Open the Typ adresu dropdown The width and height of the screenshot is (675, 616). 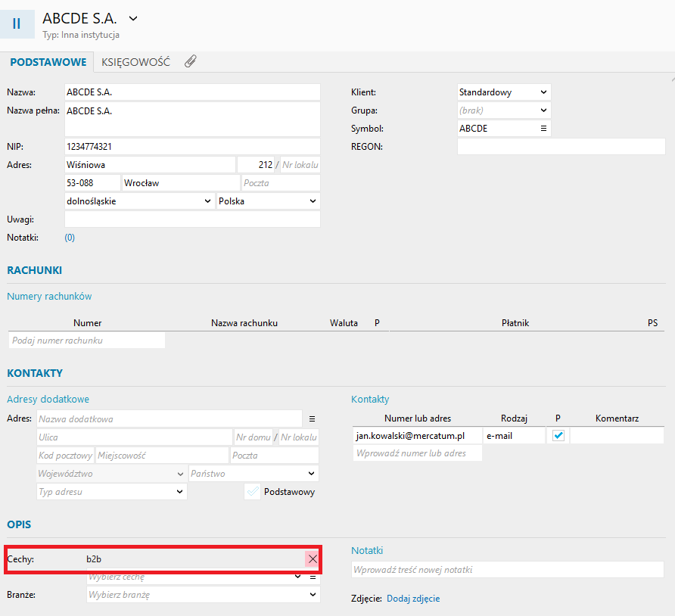tap(111, 492)
